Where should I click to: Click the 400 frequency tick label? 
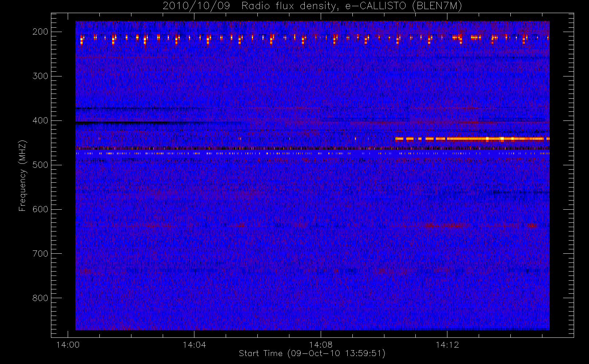click(40, 120)
